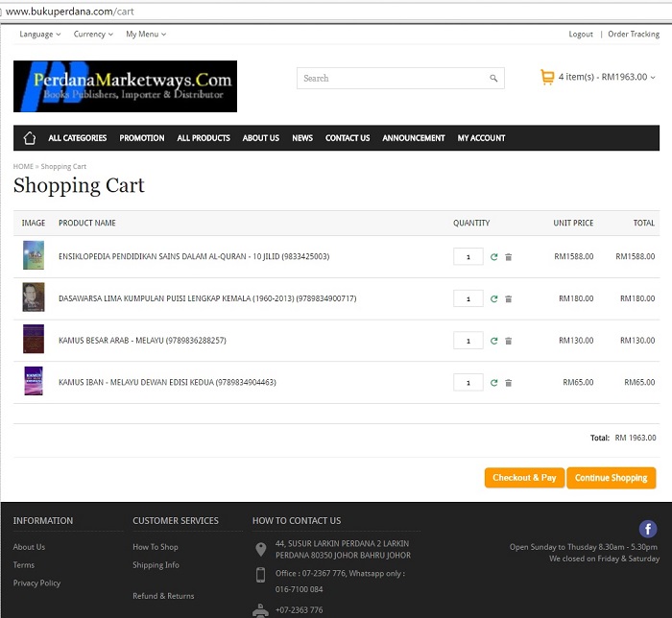
Task: Focus quantity field for Dasawarsa Lima
Action: [x=468, y=299]
